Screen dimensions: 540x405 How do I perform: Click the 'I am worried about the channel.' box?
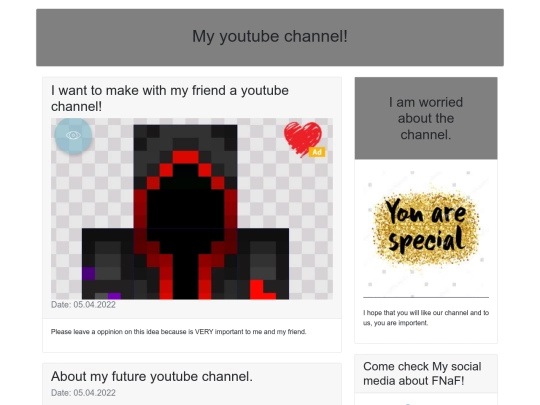point(426,118)
